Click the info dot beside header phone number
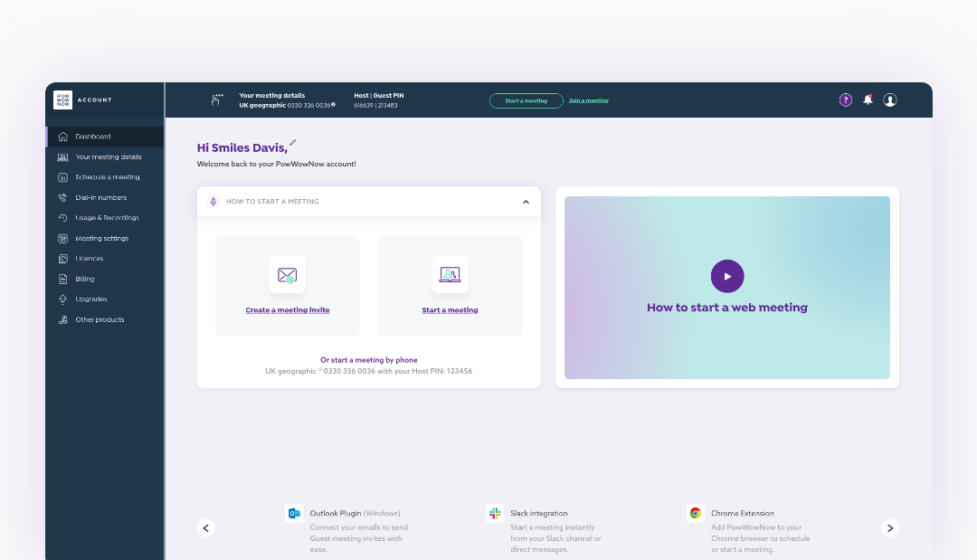The image size is (977, 560). [x=333, y=105]
